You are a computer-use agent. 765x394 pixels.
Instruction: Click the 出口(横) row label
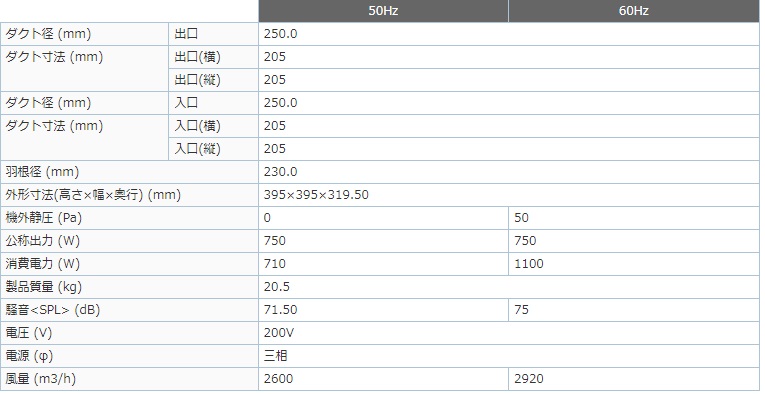[x=198, y=57]
